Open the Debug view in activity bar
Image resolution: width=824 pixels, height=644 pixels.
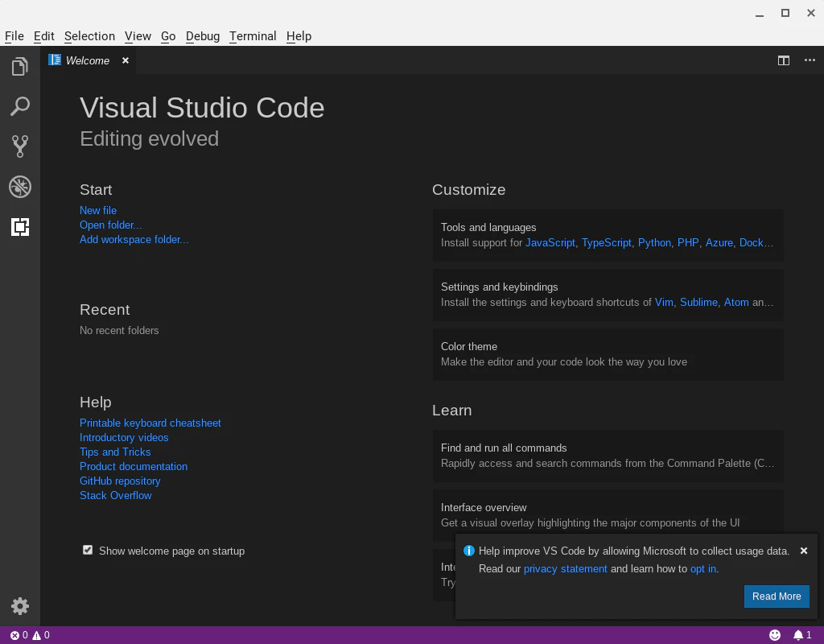(x=20, y=187)
